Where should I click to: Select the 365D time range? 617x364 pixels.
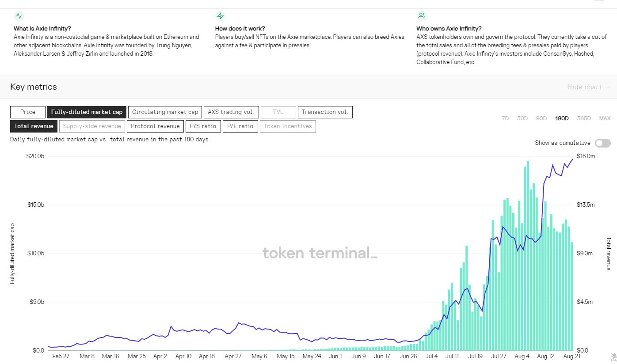(583, 118)
